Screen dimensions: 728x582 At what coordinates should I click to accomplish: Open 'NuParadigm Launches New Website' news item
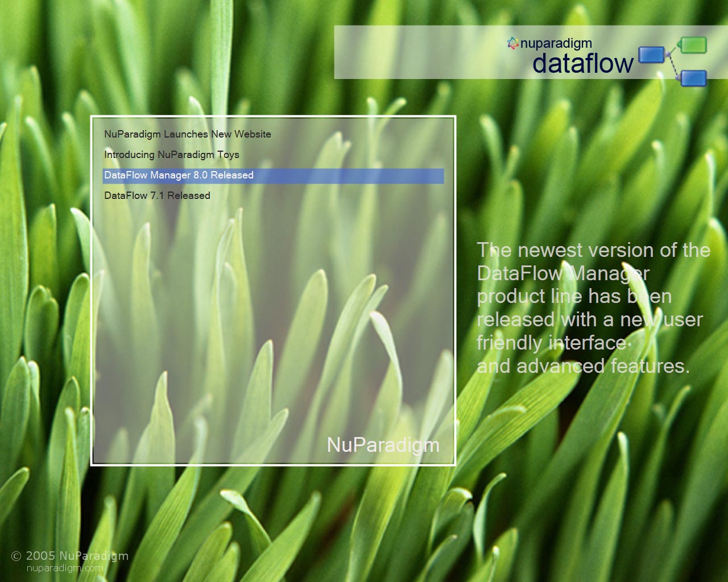[x=188, y=134]
